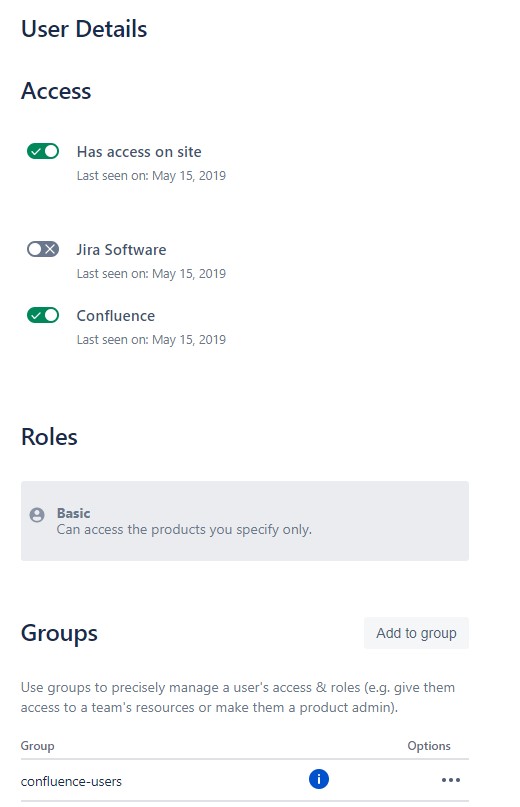Click the Roles section heading
Viewport: 520px width, 807px height.
point(49,437)
